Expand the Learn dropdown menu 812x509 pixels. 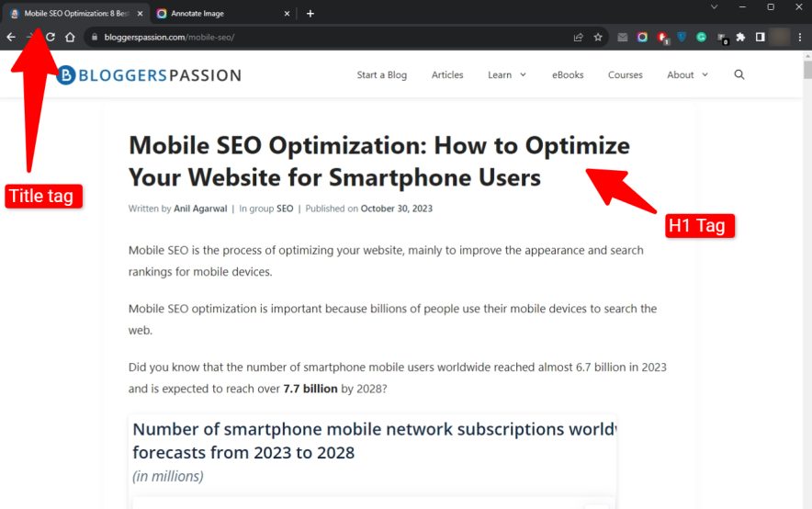click(x=507, y=75)
